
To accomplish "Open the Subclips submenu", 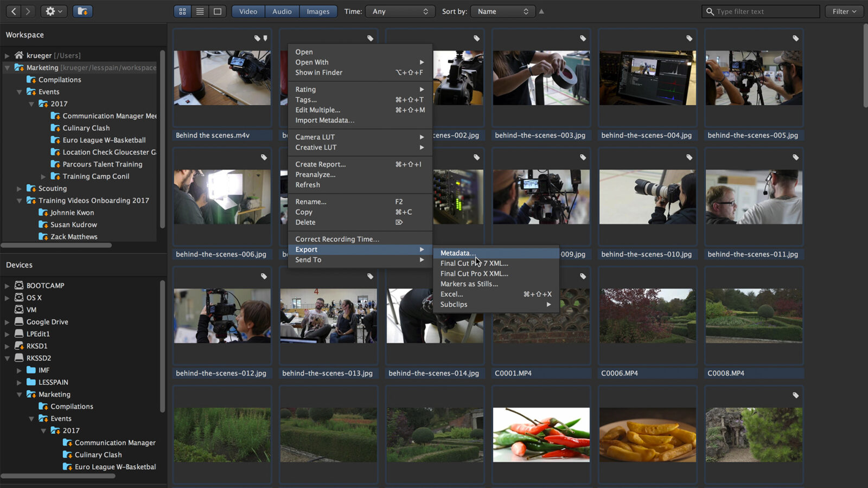I will 496,304.
